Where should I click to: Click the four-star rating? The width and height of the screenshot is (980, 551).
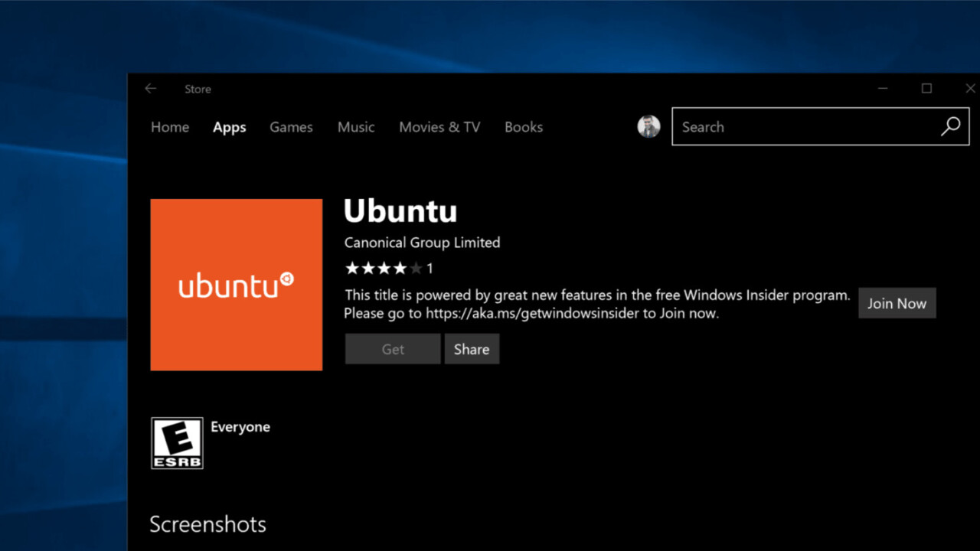(383, 269)
